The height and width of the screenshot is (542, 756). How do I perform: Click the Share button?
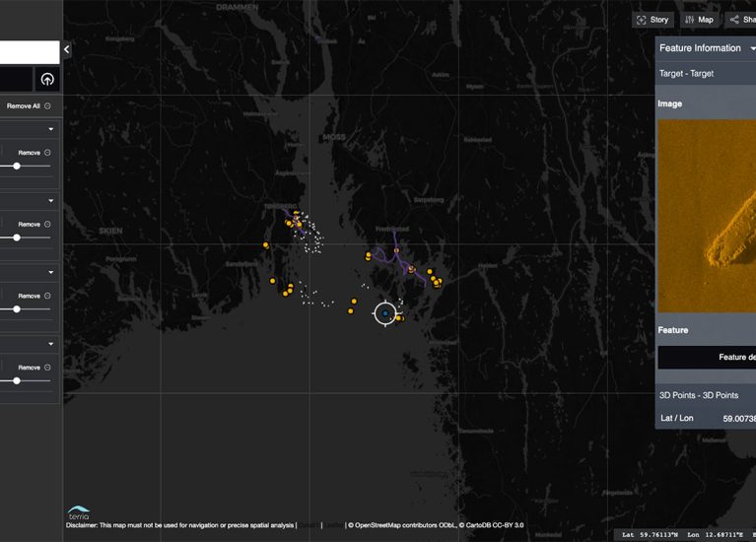[741, 20]
